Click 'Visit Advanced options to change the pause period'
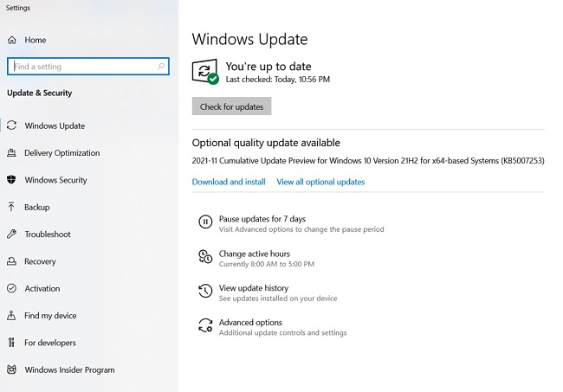The height and width of the screenshot is (392, 563). pos(301,229)
